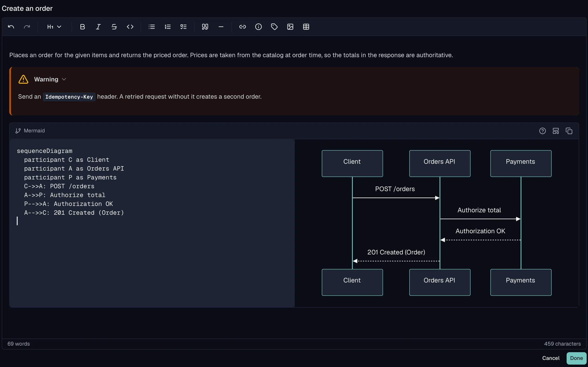
Task: Click the 'POST /orders' diagram message label
Action: pos(395,189)
